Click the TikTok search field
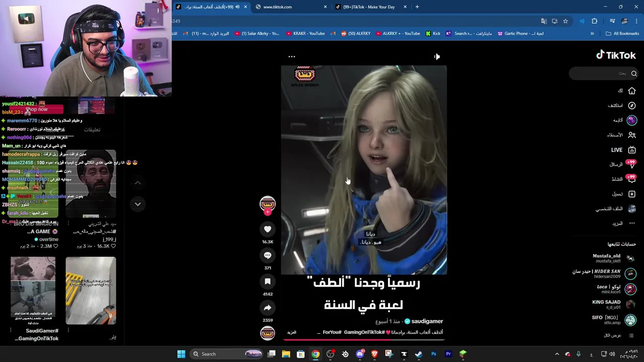 (604, 73)
